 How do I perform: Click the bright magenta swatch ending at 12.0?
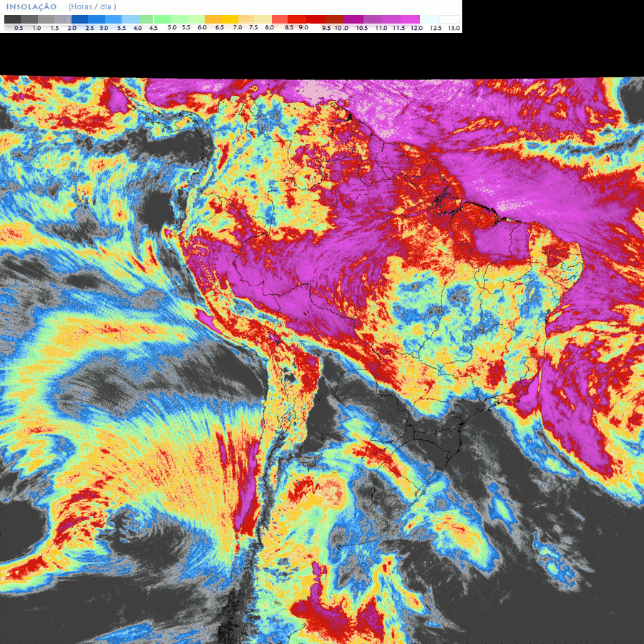coord(410,19)
